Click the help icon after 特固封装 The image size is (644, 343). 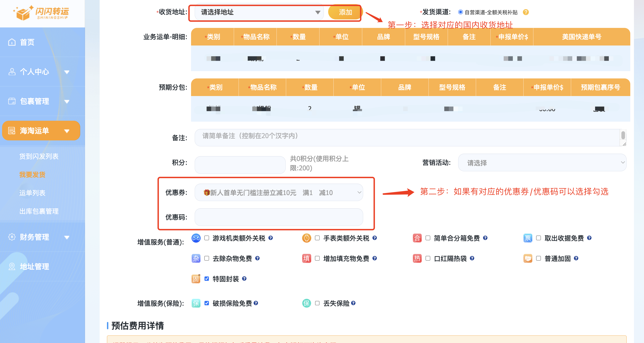(244, 279)
